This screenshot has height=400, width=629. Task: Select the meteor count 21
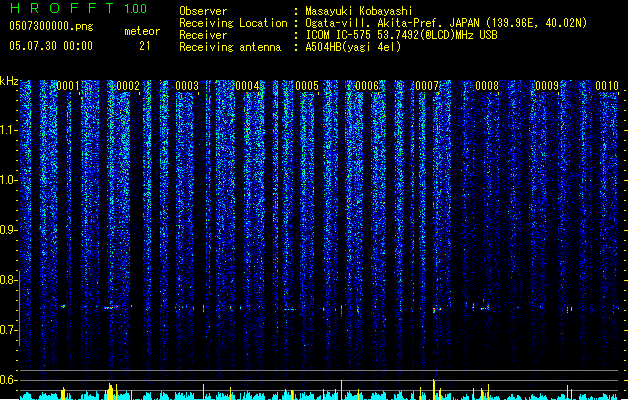[x=145, y=46]
